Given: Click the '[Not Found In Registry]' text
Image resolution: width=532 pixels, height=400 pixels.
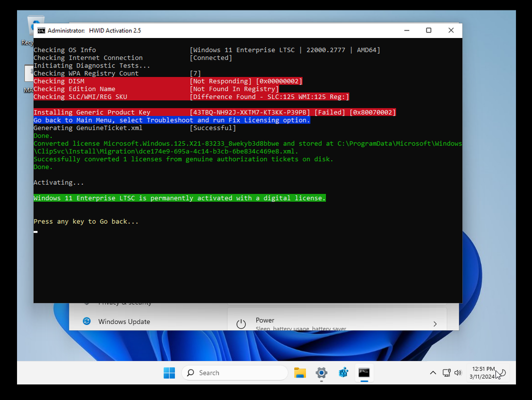Looking at the screenshot, I should tap(234, 89).
